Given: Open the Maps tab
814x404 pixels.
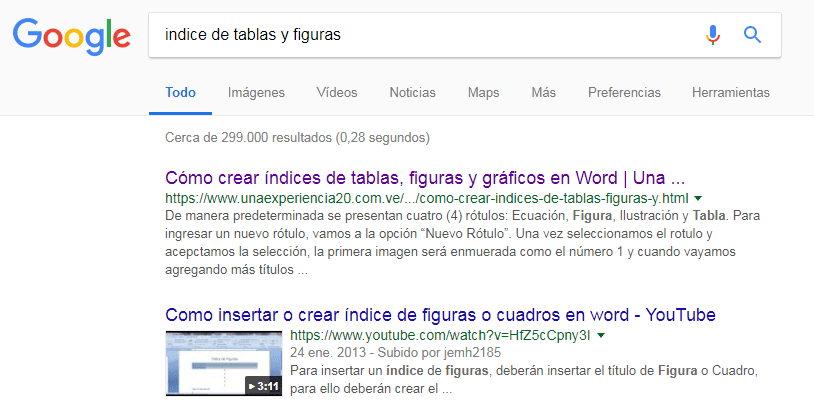Looking at the screenshot, I should pyautogui.click(x=483, y=93).
